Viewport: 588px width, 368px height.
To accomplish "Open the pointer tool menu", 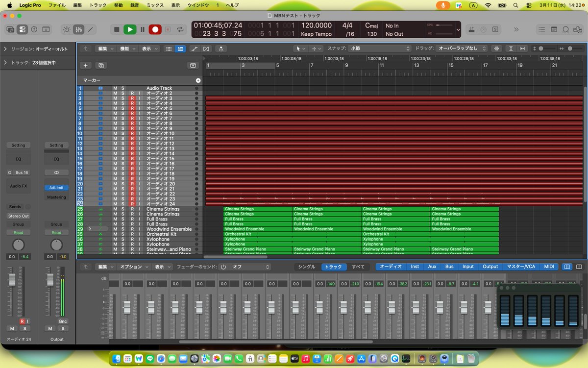I will pyautogui.click(x=300, y=49).
